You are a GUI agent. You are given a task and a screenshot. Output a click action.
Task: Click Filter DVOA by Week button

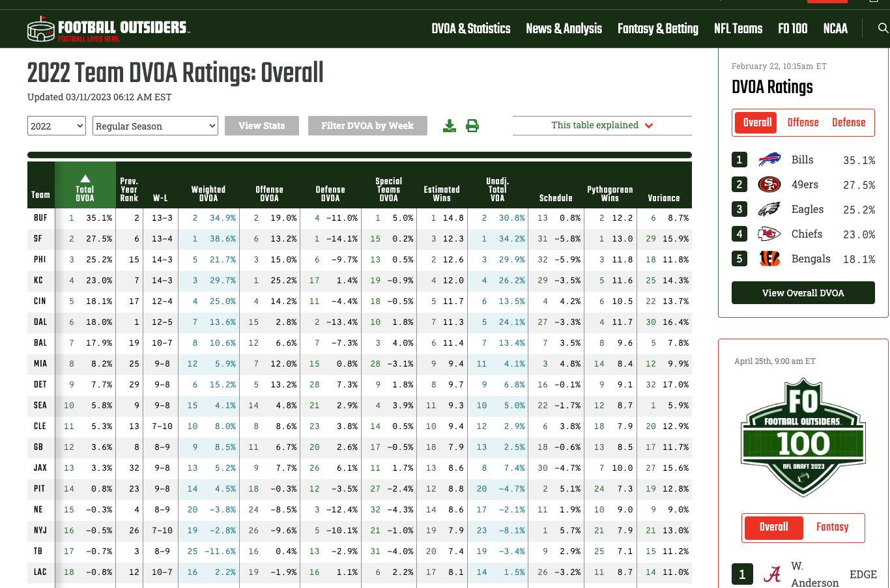367,126
